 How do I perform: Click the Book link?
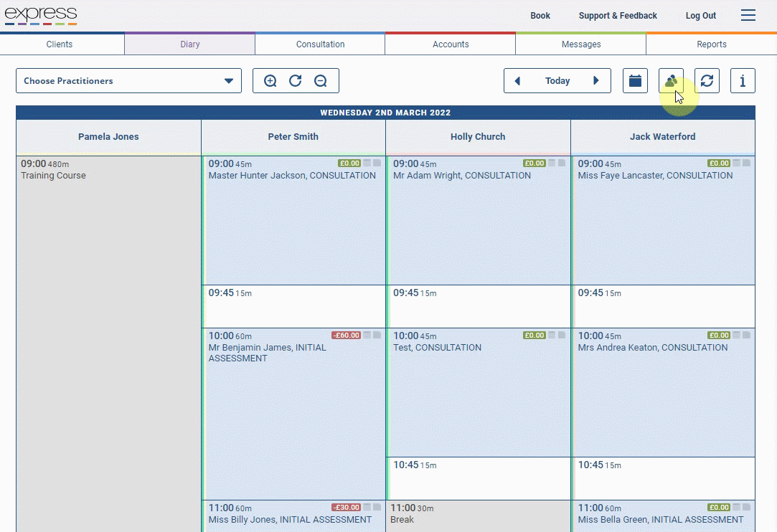tap(540, 15)
